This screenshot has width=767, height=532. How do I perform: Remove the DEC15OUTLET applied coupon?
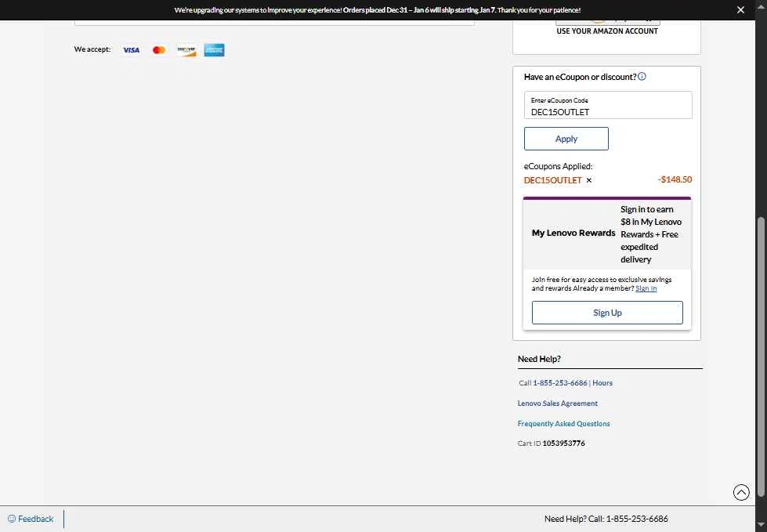(x=589, y=180)
